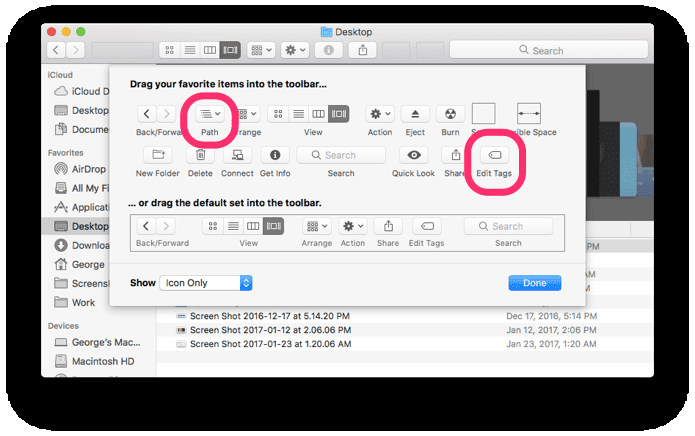Select the Get Info icon
Image resolution: width=695 pixels, height=436 pixels.
275,155
